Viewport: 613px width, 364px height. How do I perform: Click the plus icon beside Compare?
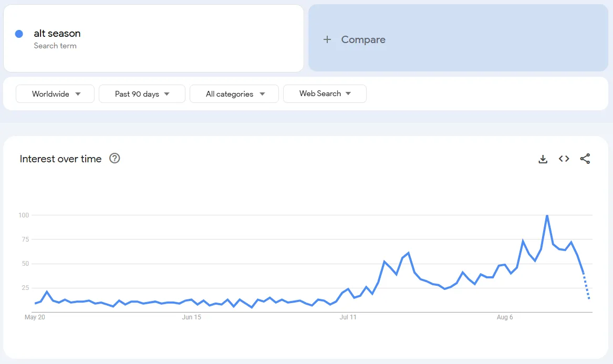[327, 39]
